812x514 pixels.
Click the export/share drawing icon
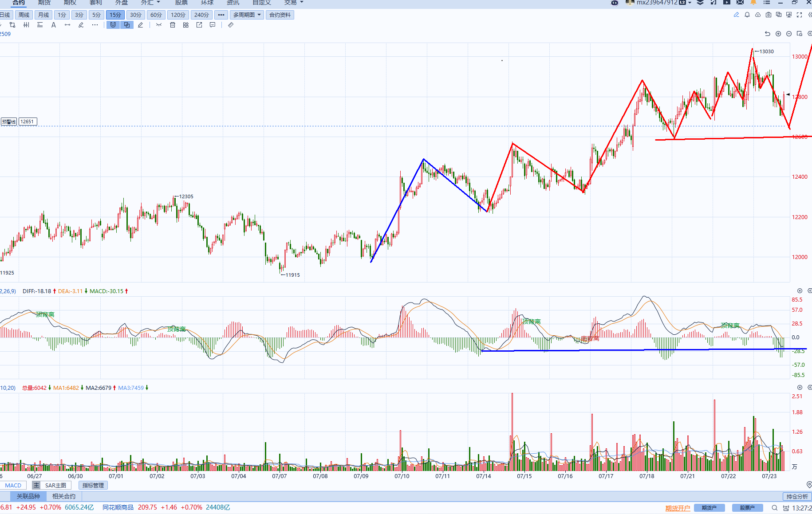coord(199,25)
